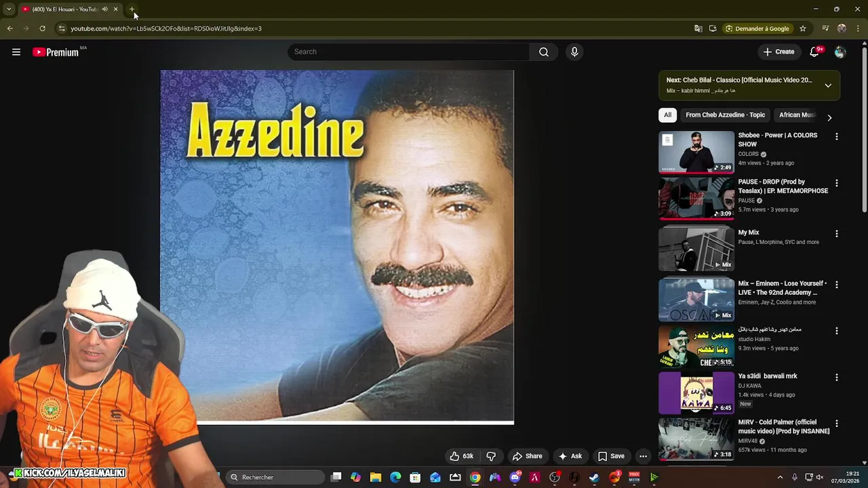Dislike the video with thumbs down
The height and width of the screenshot is (488, 868).
click(x=491, y=456)
